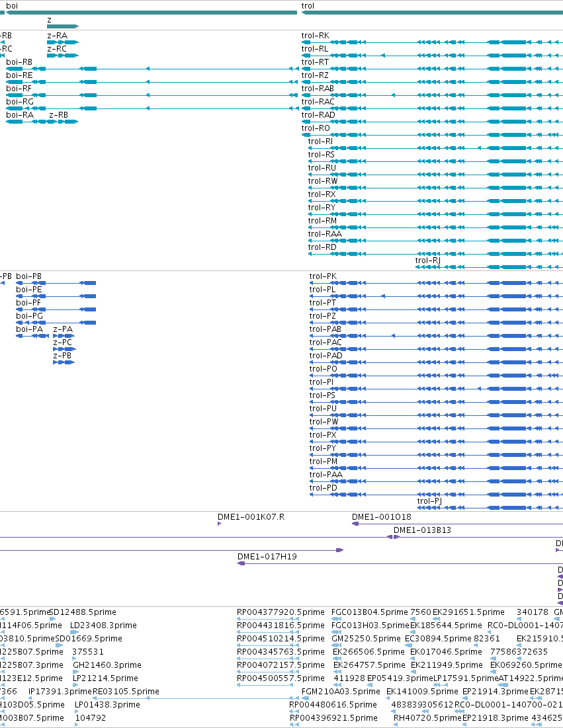Select transcript boi-RB
563x728 pixels.
coord(152,69)
